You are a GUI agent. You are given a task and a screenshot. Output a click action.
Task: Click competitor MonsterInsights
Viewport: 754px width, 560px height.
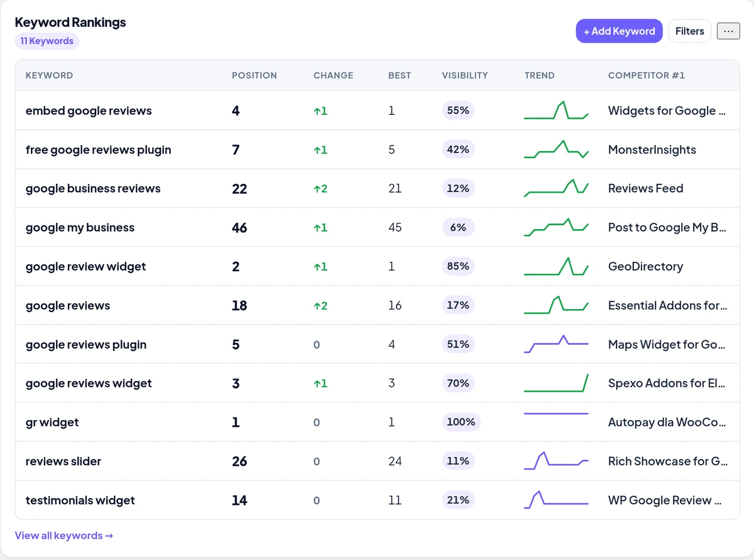(x=652, y=149)
